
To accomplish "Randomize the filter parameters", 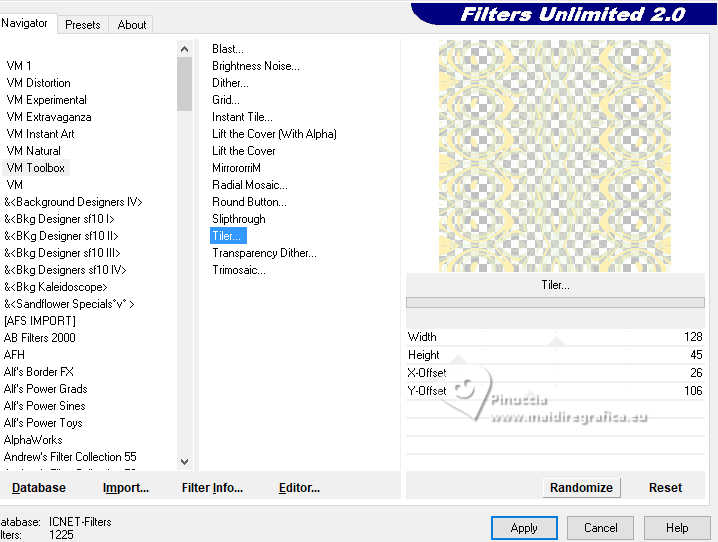I will tap(581, 488).
